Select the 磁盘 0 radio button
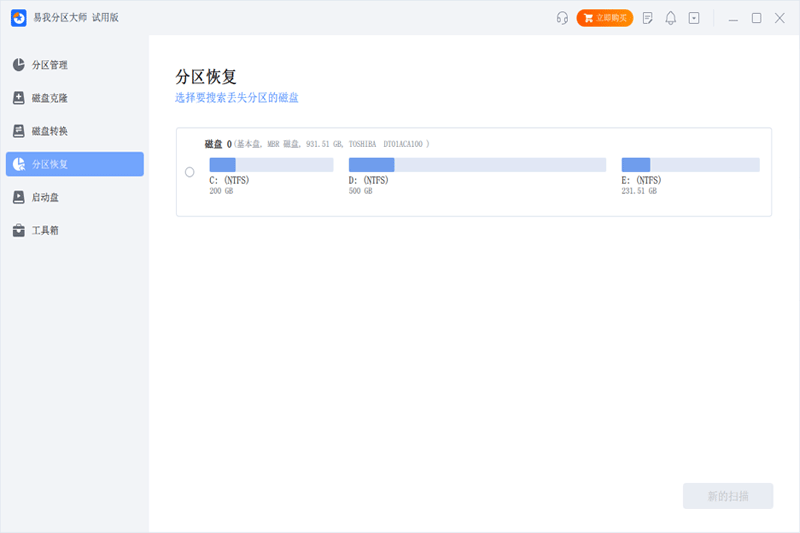 click(190, 172)
